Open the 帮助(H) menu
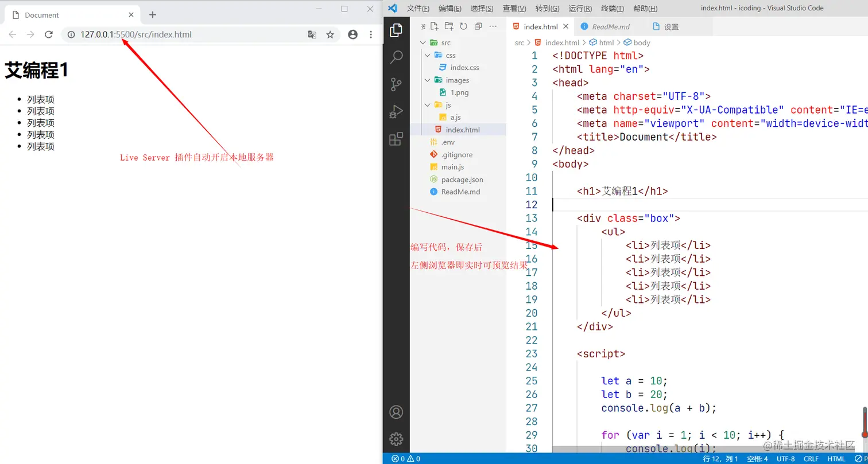868x464 pixels. point(645,8)
